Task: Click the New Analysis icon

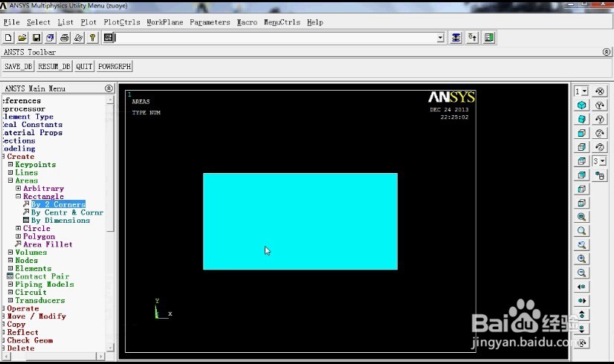Action: point(8,38)
